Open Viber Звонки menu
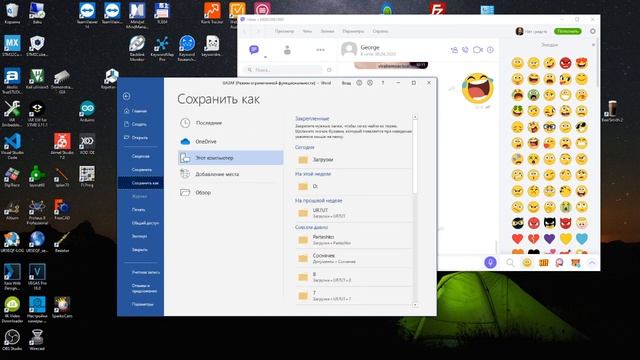The image size is (640, 360). pyautogui.click(x=327, y=31)
